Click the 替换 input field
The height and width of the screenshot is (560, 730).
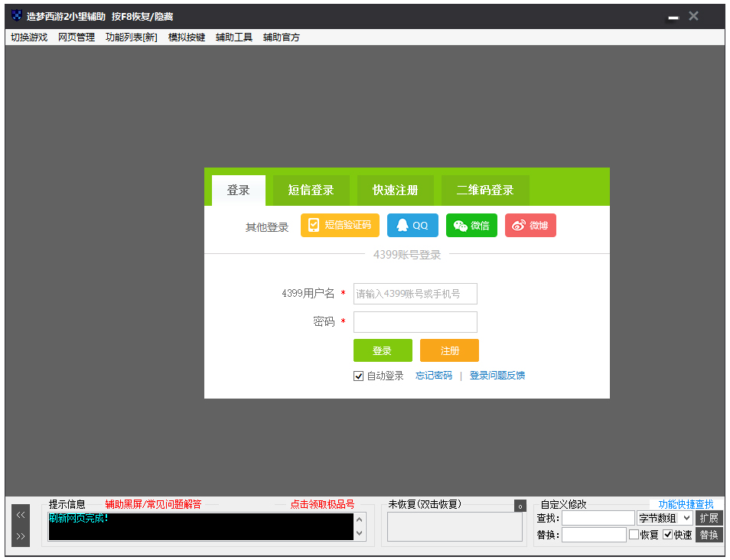click(x=594, y=535)
